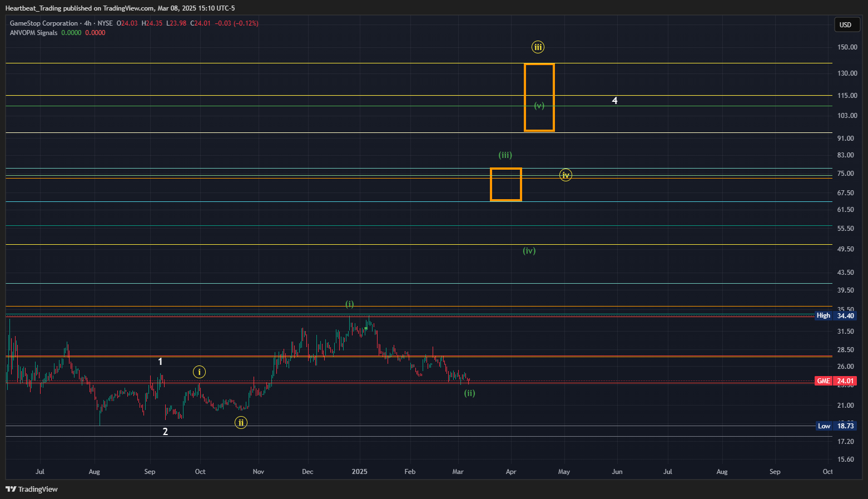Select the white 1 wave label
Viewport: 868px width, 499px height.
click(x=160, y=362)
